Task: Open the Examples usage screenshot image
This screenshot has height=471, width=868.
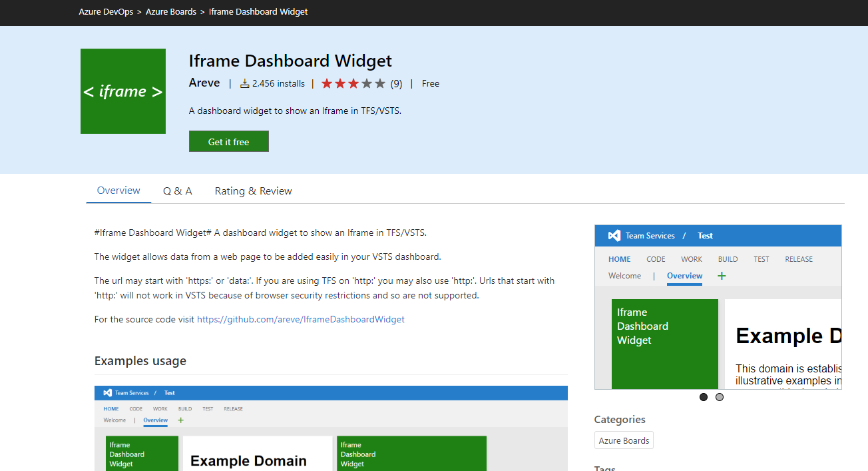Action: (x=331, y=428)
